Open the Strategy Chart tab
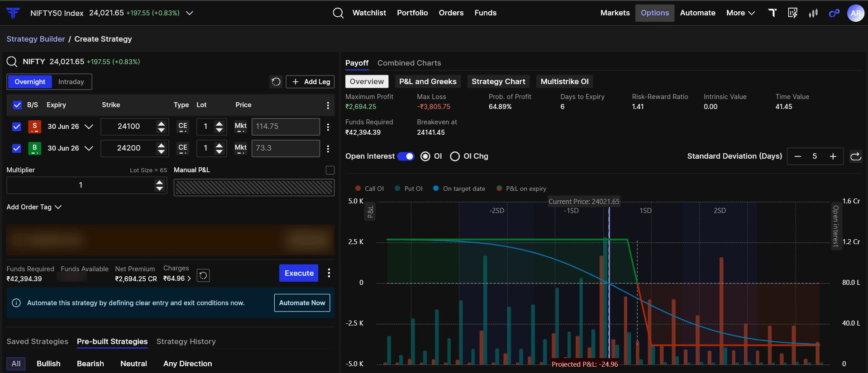Screen dimensions: 868x373 coord(498,82)
